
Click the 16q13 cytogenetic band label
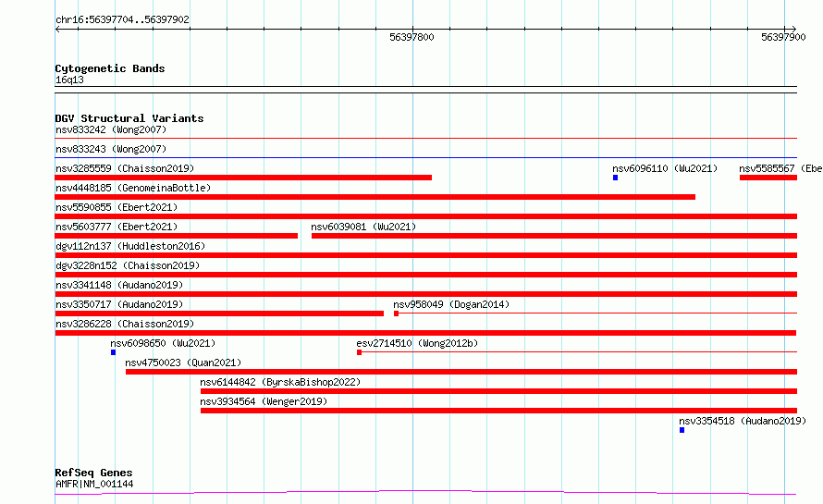(x=69, y=80)
